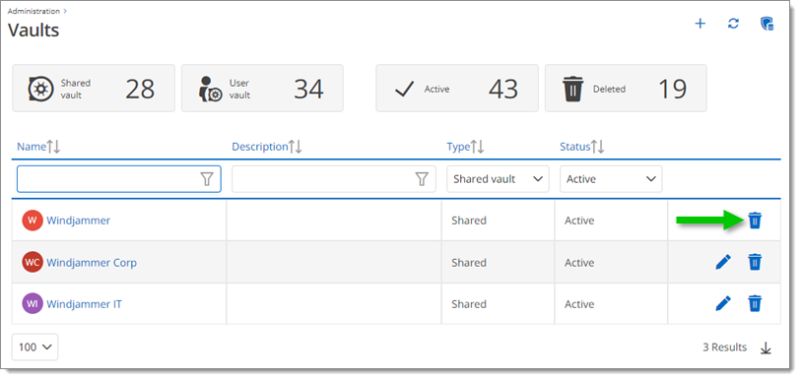Viewport: 800px width, 379px height.
Task: Open the Windjammer Corp vault link
Action: pyautogui.click(x=91, y=263)
